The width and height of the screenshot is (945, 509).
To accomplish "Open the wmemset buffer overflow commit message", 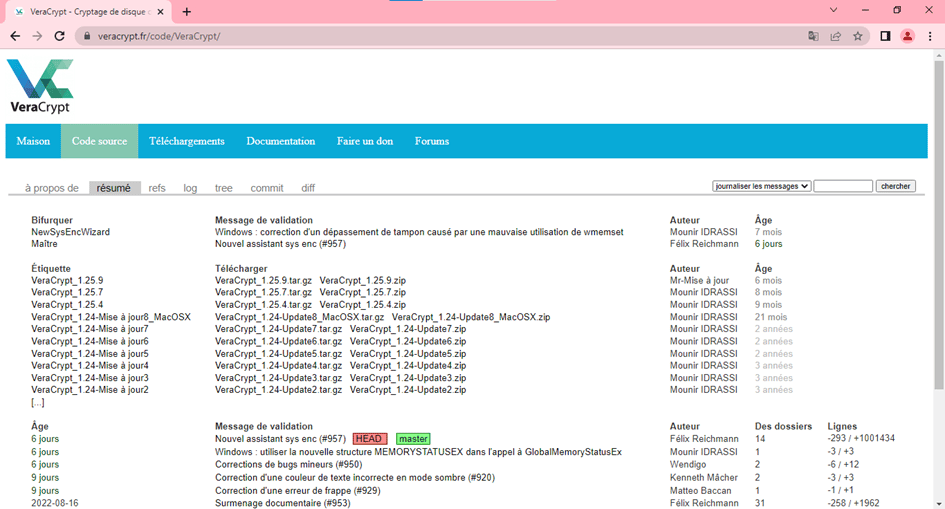I will pyautogui.click(x=419, y=232).
